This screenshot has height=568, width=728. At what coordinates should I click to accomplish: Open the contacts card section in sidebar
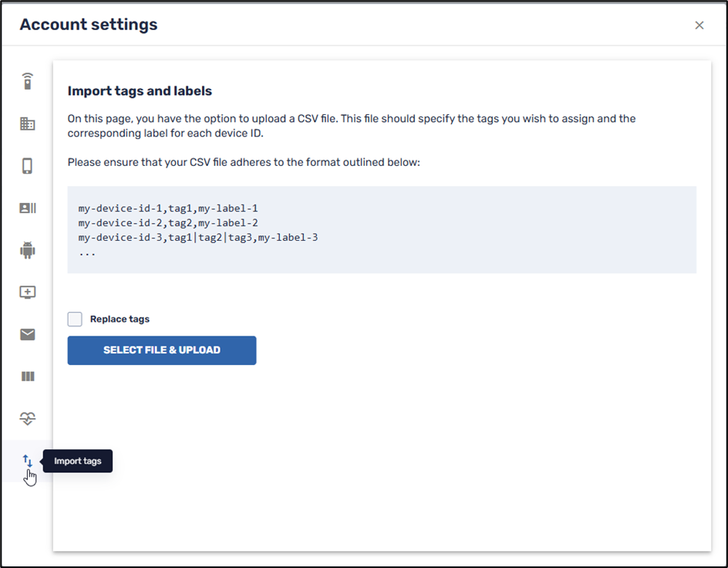click(28, 208)
